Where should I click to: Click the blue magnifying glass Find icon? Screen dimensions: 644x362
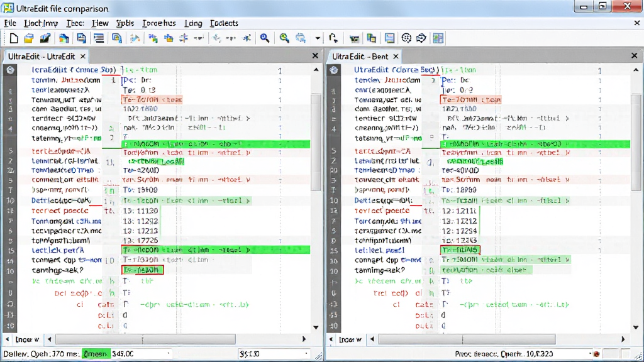pos(265,38)
